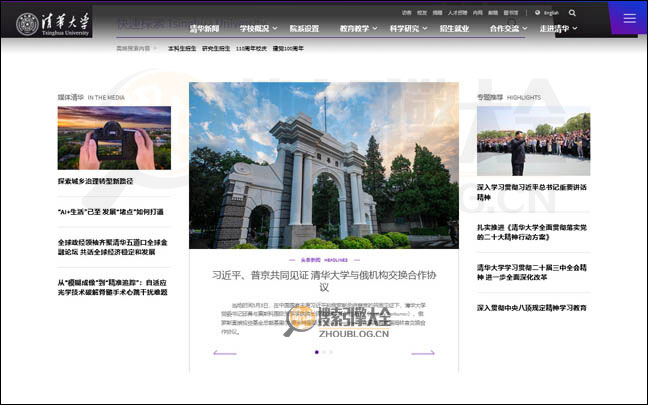This screenshot has width=648, height=405.
Task: Open the 清华新闻 menu item
Action: [x=204, y=29]
